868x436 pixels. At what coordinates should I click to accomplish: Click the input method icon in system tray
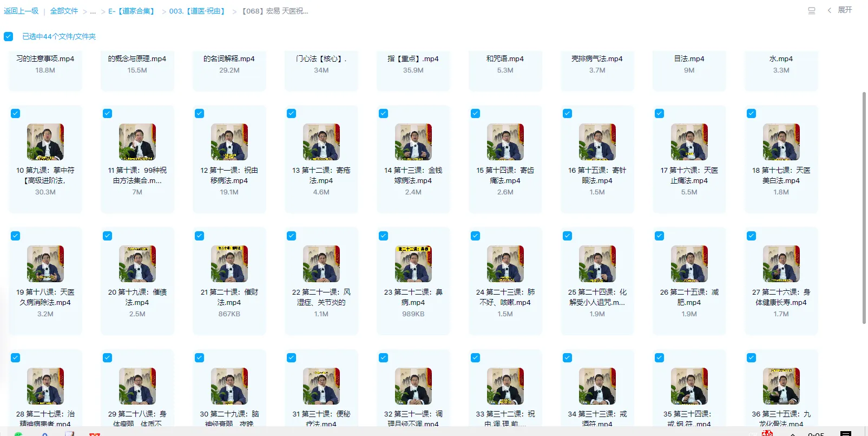click(x=767, y=433)
